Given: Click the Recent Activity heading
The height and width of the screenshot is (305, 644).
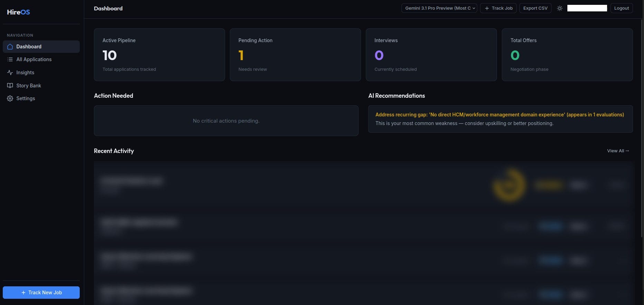Looking at the screenshot, I should (114, 151).
